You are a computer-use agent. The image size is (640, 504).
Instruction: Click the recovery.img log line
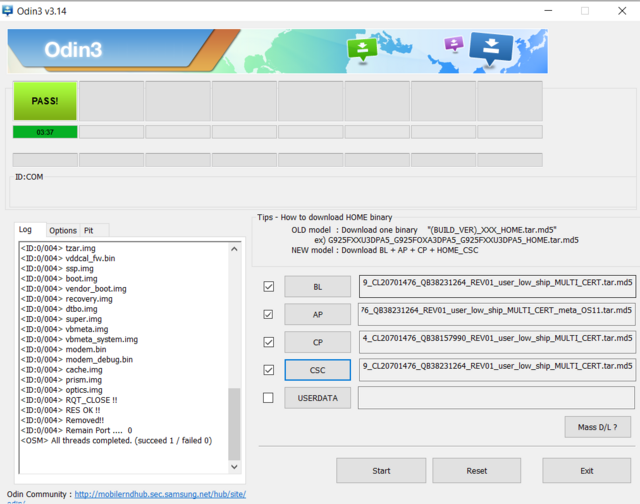(67, 299)
